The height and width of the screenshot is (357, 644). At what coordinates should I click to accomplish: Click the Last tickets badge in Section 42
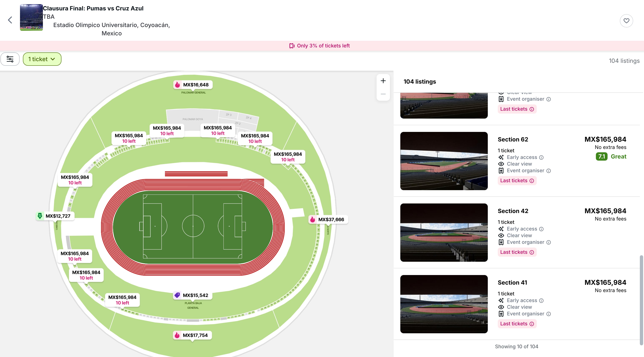click(517, 252)
